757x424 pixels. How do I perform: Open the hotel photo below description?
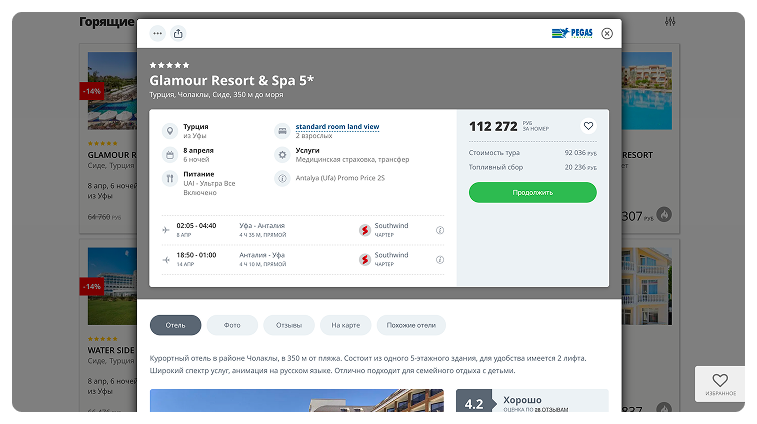coord(296,400)
